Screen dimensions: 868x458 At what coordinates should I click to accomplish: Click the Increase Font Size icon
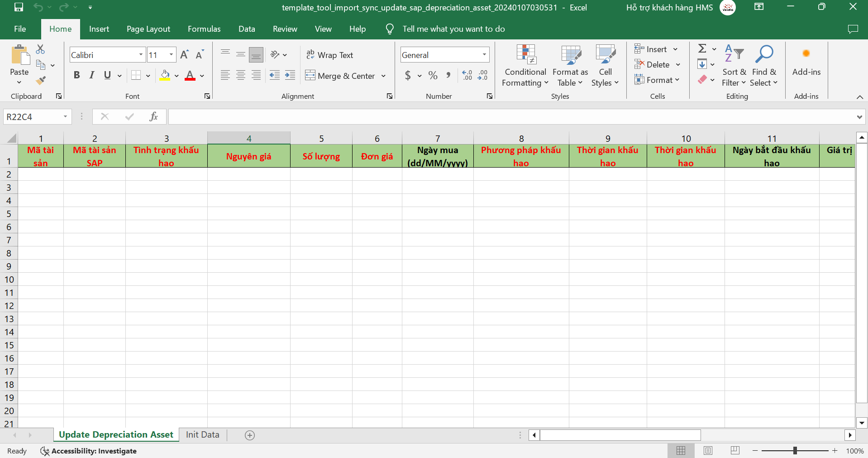point(184,55)
